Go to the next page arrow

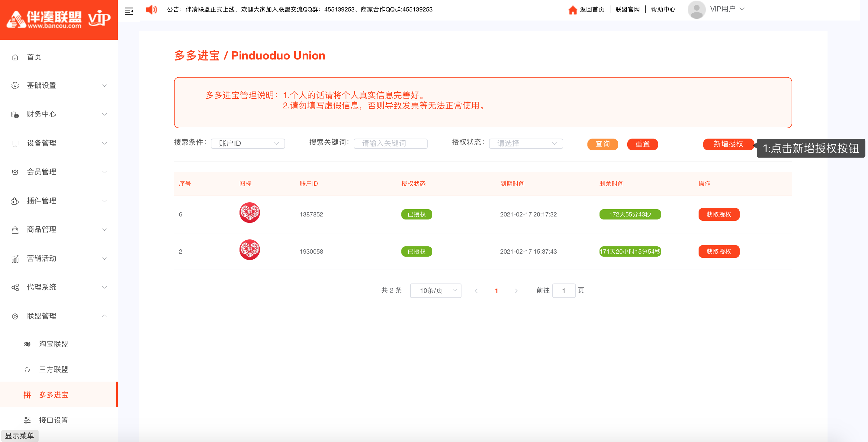pyautogui.click(x=516, y=291)
